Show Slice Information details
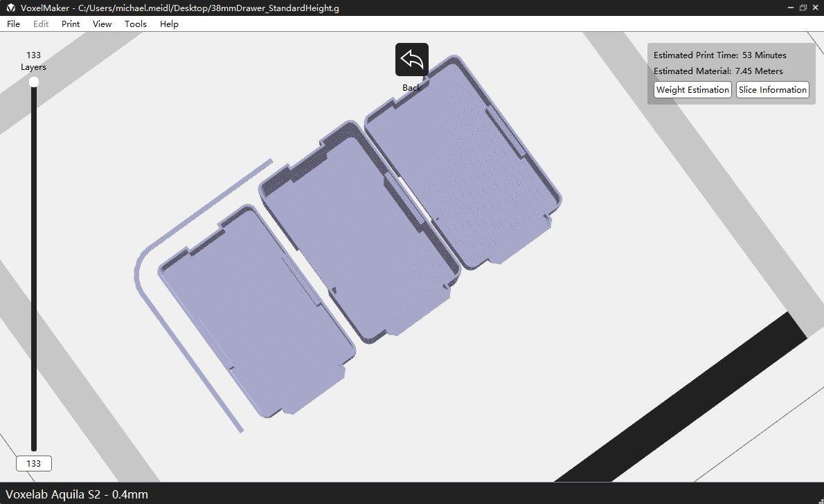The width and height of the screenshot is (824, 504). pyautogui.click(x=772, y=90)
